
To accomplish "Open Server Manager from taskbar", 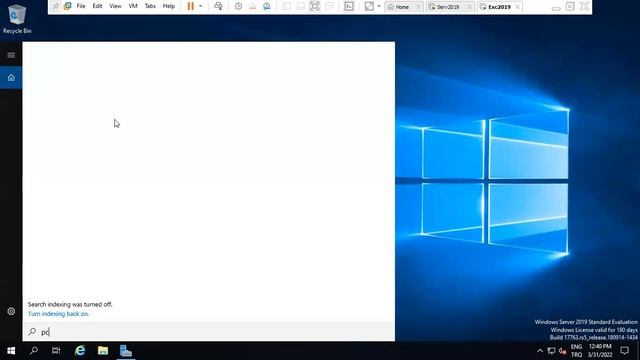I will click(x=126, y=351).
